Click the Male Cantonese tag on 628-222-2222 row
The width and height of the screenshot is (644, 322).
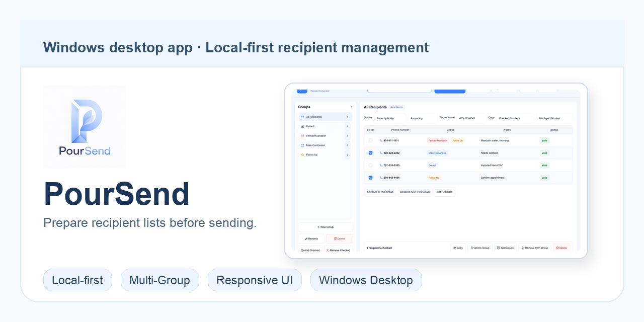coord(437,153)
